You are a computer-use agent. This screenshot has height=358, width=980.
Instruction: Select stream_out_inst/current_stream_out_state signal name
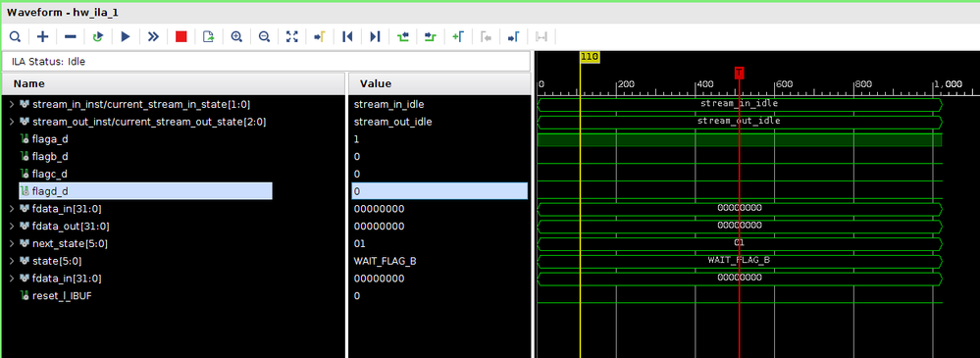point(149,122)
